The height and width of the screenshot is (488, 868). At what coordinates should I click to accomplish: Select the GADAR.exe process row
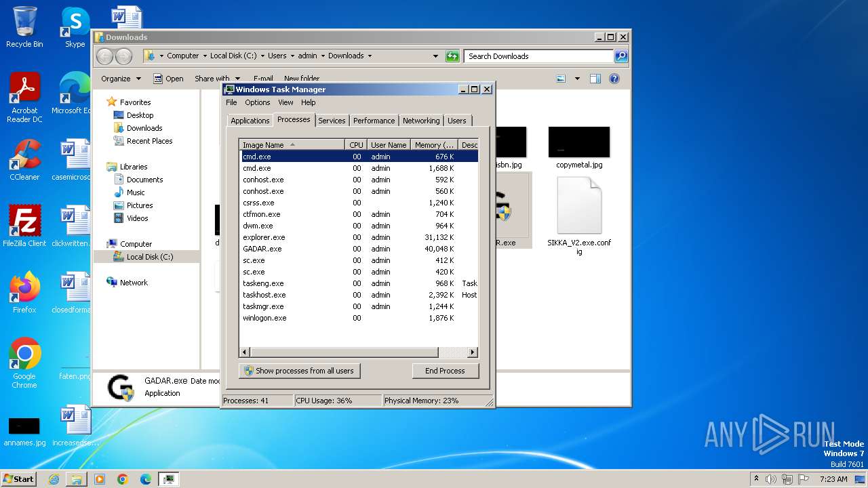[359, 249]
